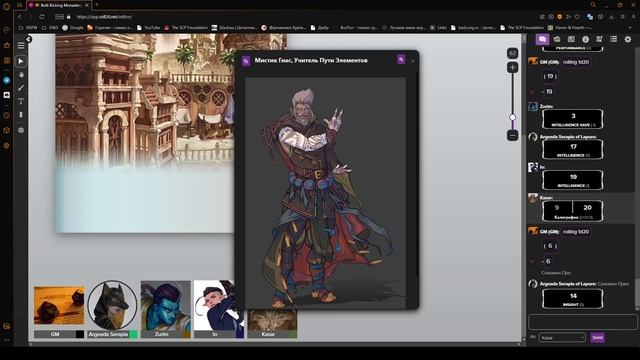Go back with the browser back arrow
The image size is (640, 360).
[x=20, y=17]
